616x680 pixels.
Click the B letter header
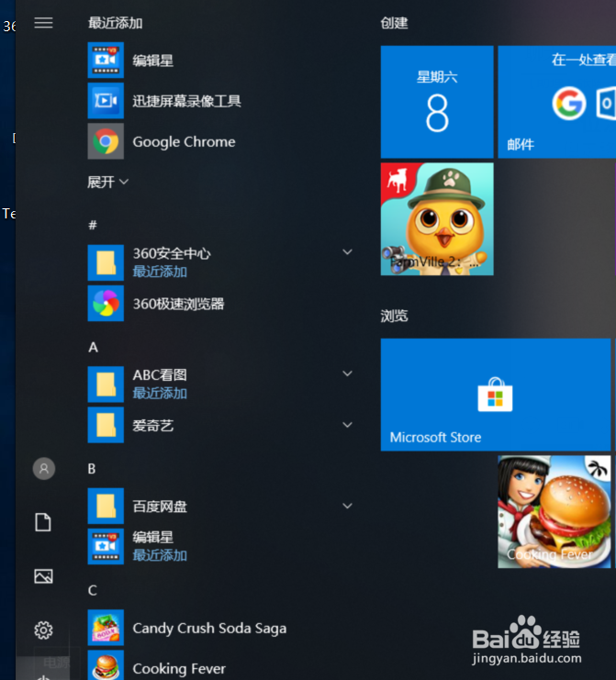pos(92,468)
